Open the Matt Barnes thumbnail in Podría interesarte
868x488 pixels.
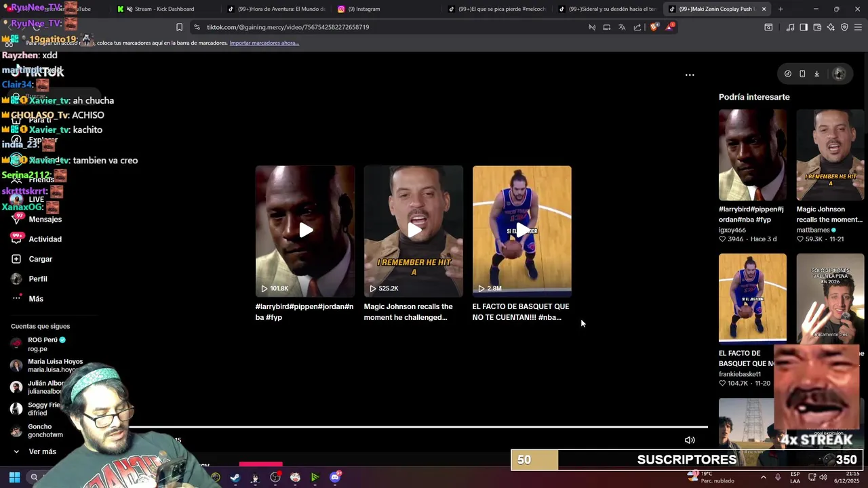click(830, 155)
